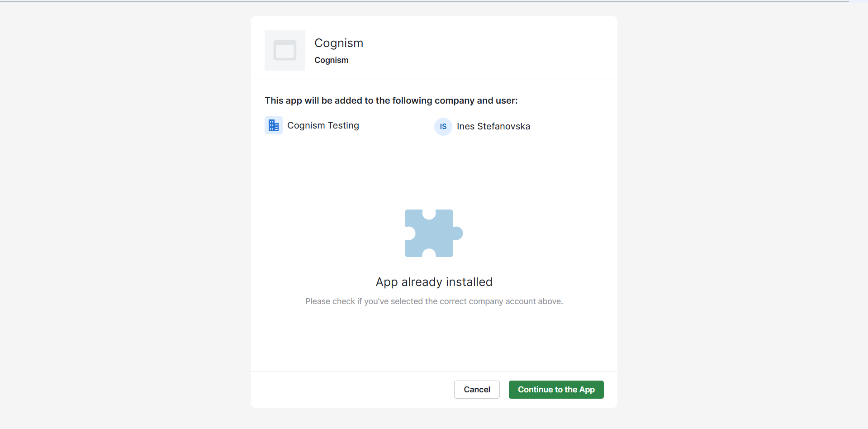Click the surname 'Stefanovska' next to the avatar

point(503,126)
